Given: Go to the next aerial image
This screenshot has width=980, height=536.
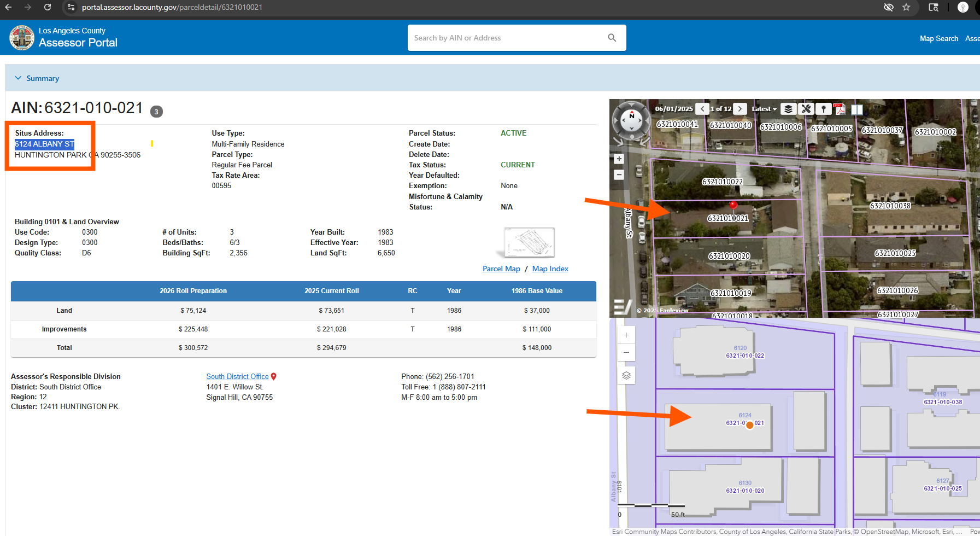Looking at the screenshot, I should (x=740, y=109).
